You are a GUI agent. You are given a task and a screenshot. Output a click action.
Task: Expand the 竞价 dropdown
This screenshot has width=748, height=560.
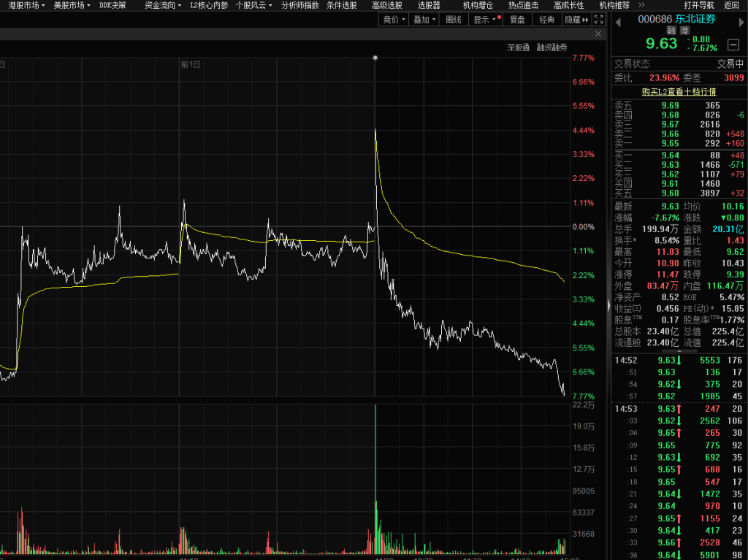pos(394,20)
